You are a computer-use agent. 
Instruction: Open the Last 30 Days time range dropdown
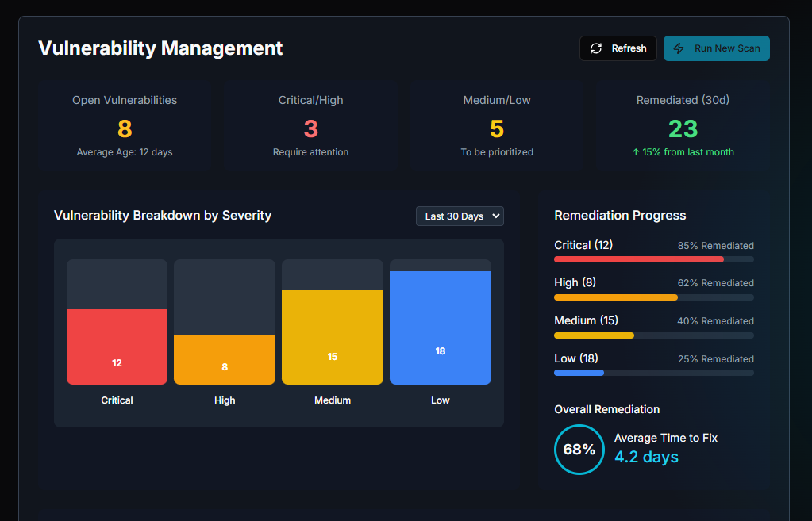coord(460,216)
